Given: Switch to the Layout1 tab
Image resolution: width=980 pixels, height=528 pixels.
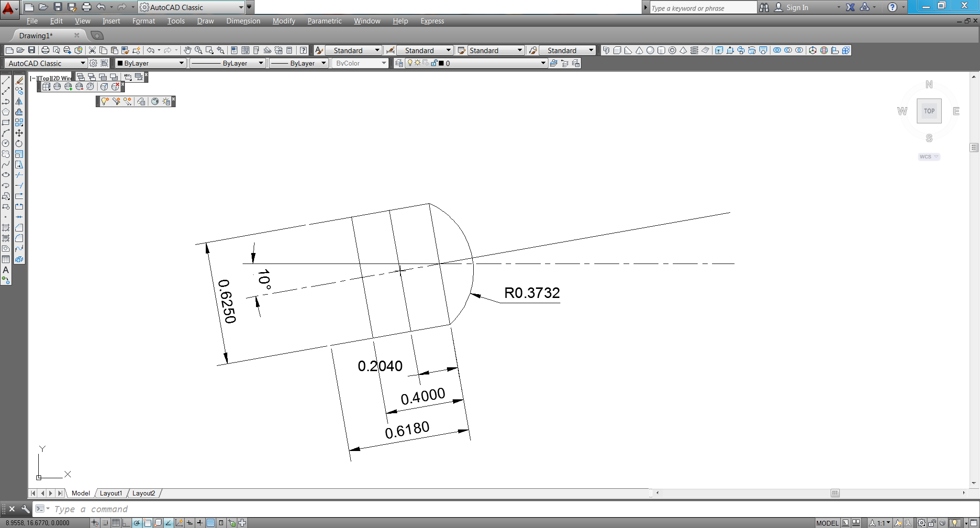Looking at the screenshot, I should 111,493.
